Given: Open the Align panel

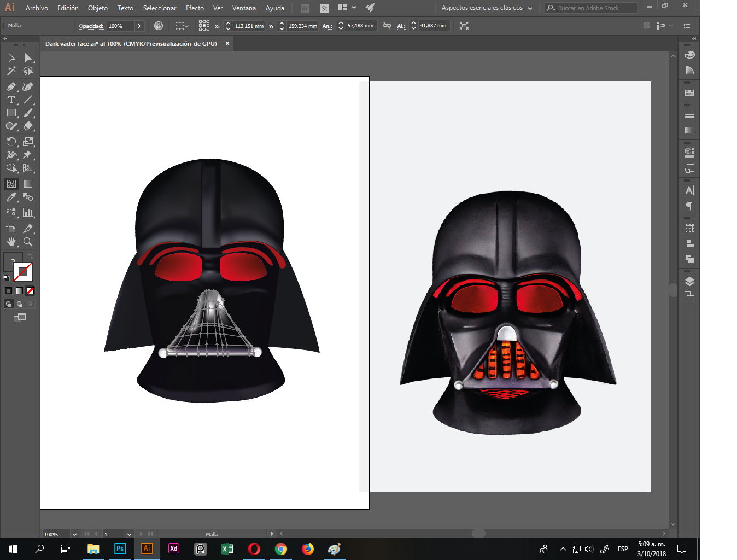Looking at the screenshot, I should click(689, 243).
